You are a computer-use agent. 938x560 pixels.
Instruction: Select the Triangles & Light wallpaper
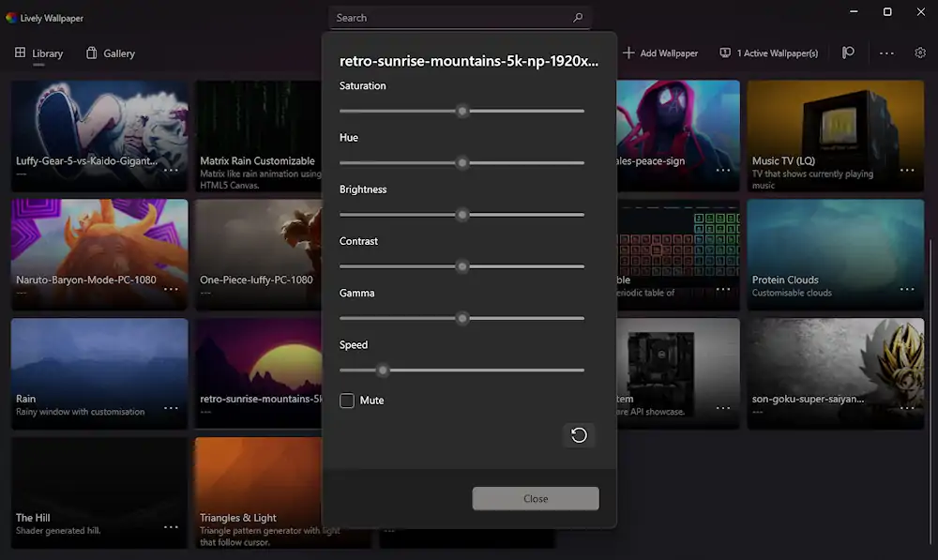(259, 492)
